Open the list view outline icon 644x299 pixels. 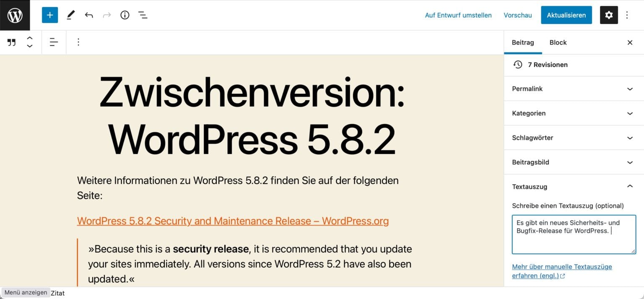point(143,15)
